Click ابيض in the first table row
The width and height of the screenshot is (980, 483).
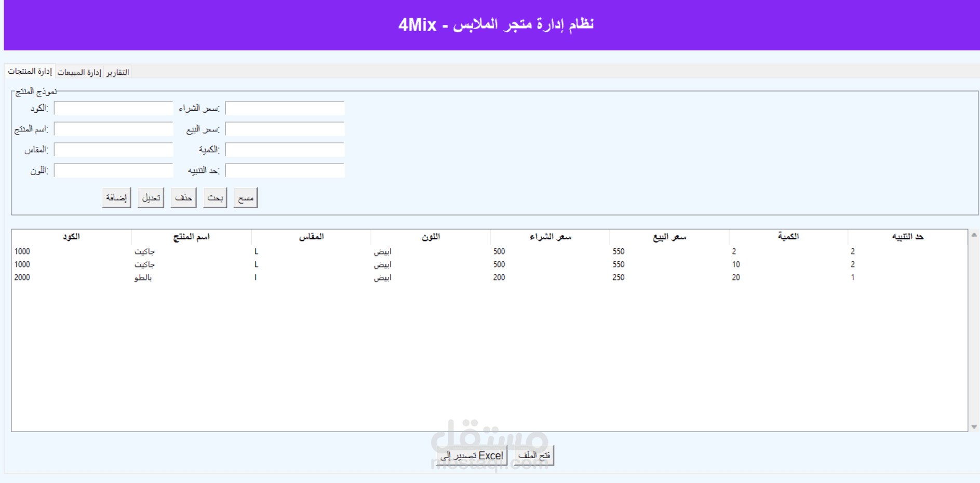pyautogui.click(x=383, y=251)
